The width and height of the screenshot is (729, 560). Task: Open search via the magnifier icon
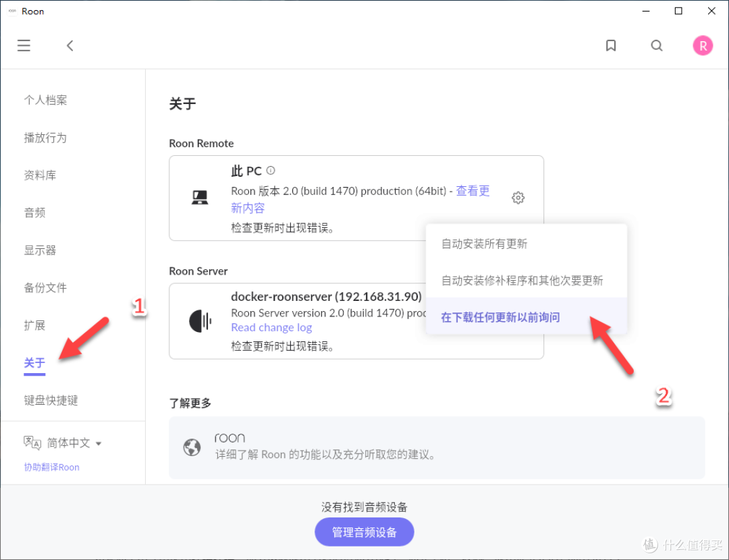pos(657,45)
